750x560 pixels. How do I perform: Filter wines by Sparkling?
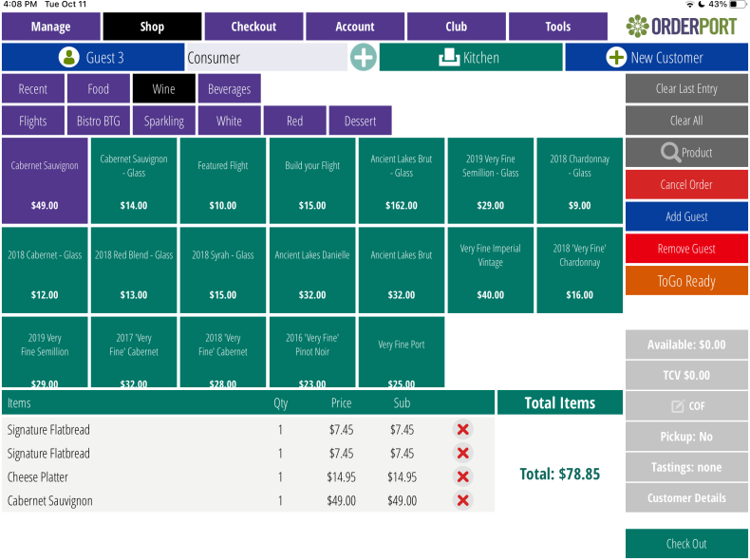pos(164,121)
